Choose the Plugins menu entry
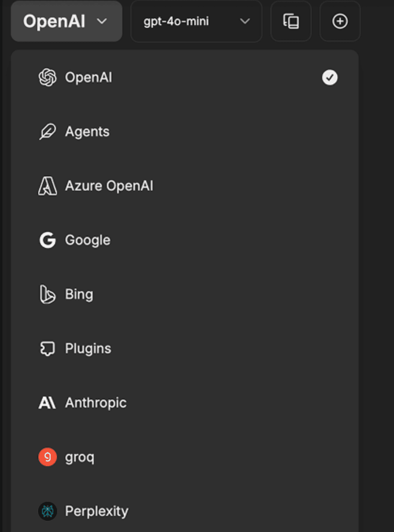This screenshot has width=394, height=532. [88, 348]
